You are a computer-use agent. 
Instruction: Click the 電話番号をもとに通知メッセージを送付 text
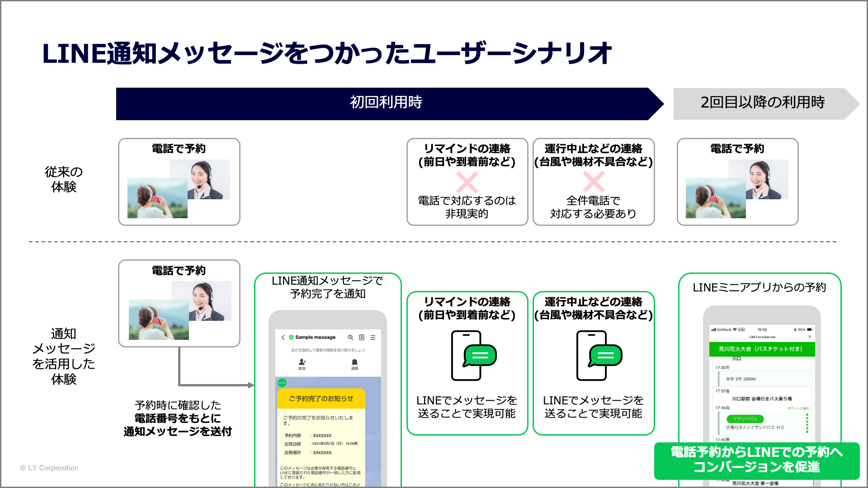(x=178, y=425)
